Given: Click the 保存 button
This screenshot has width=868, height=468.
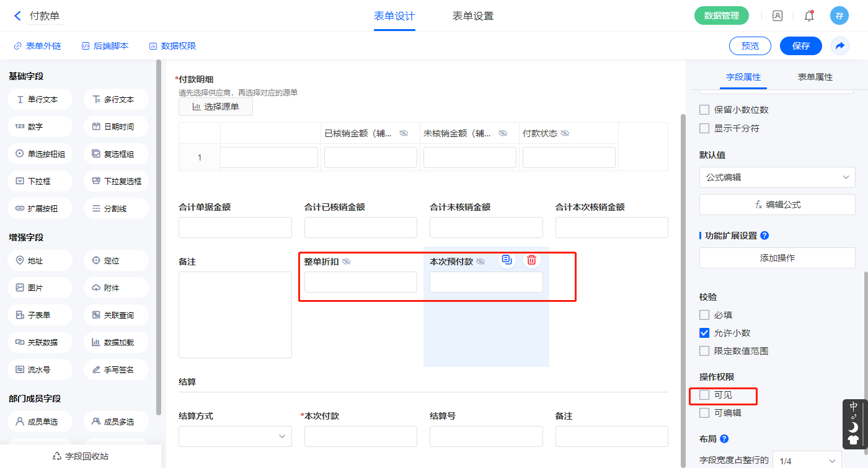Looking at the screenshot, I should pos(800,46).
